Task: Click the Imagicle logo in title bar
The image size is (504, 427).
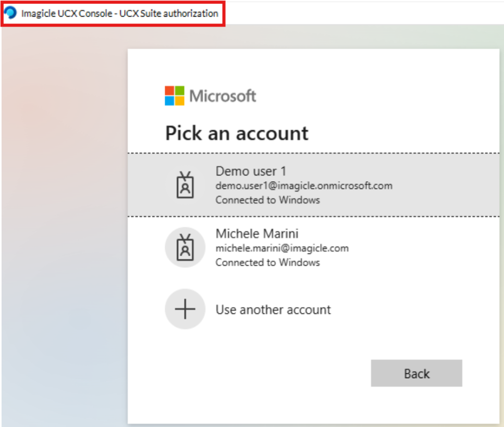Action: (x=10, y=14)
